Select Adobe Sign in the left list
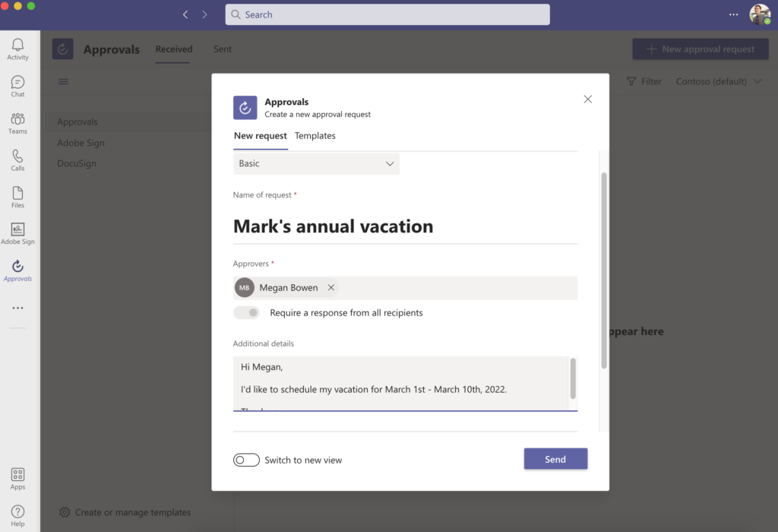The width and height of the screenshot is (778, 532). 81,143
